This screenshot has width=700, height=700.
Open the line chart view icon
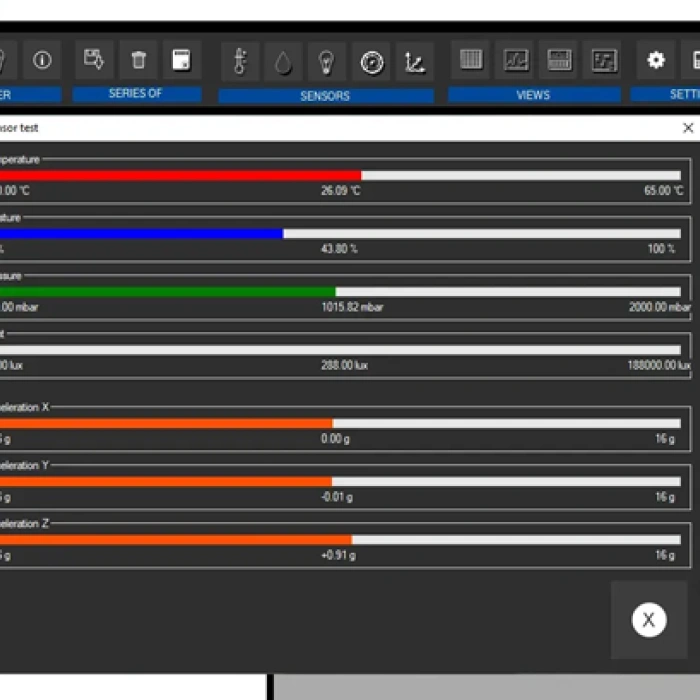(x=515, y=60)
